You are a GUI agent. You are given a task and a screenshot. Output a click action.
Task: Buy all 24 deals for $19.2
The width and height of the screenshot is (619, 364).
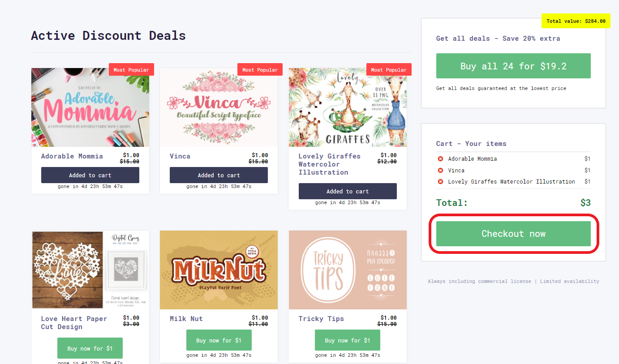coord(513,66)
